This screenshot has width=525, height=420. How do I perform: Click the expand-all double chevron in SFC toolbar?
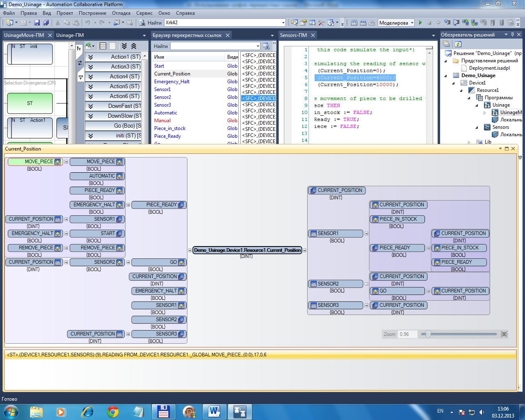(125, 46)
